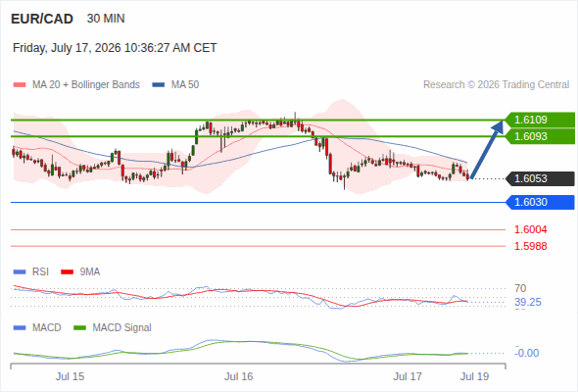
Task: Click the RSI 70 level label
Action: coord(520,288)
